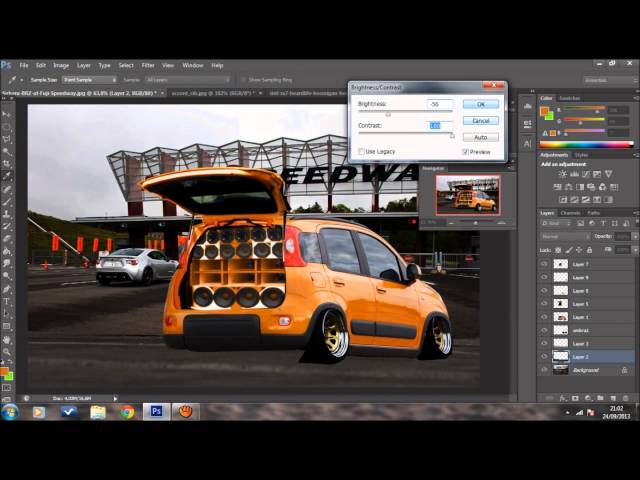The image size is (640, 480).
Task: Add a Levels adjustment from Adjustments panel
Action: 574,174
